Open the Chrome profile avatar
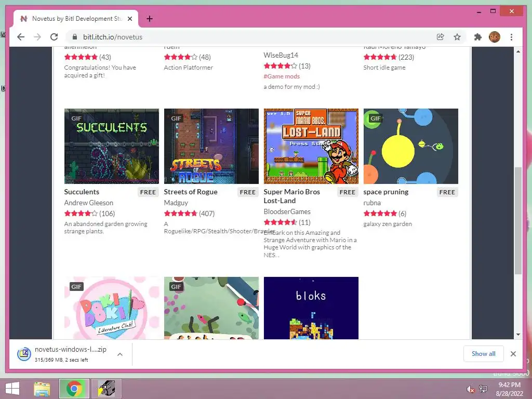The width and height of the screenshot is (532, 399). 495,37
